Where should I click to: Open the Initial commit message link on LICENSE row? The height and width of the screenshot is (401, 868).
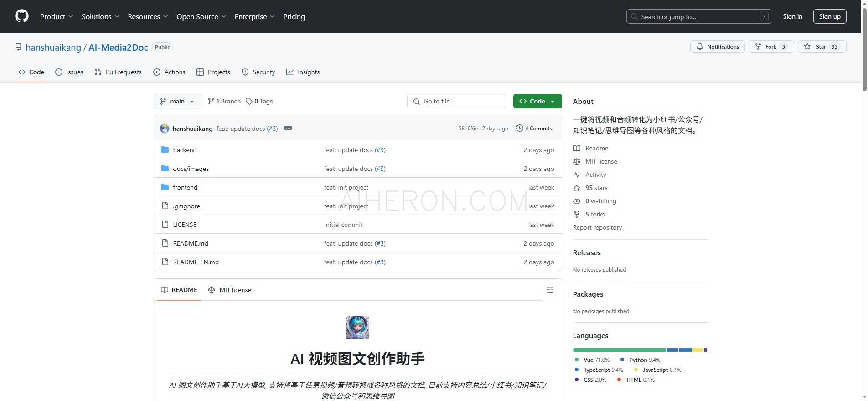343,225
